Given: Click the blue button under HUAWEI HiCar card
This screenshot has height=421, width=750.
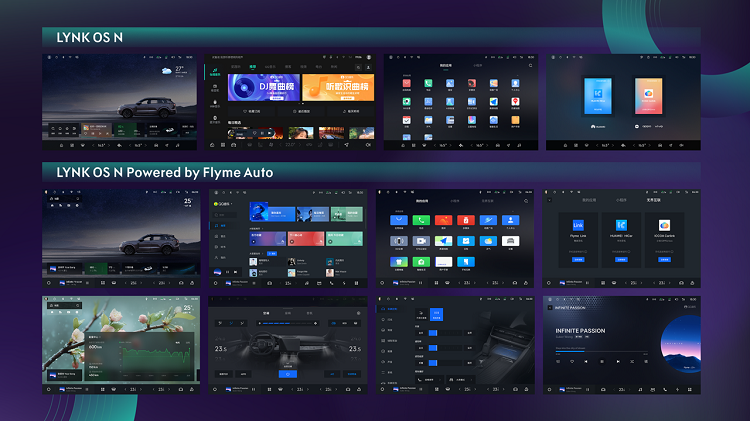Looking at the screenshot, I should click(x=621, y=259).
